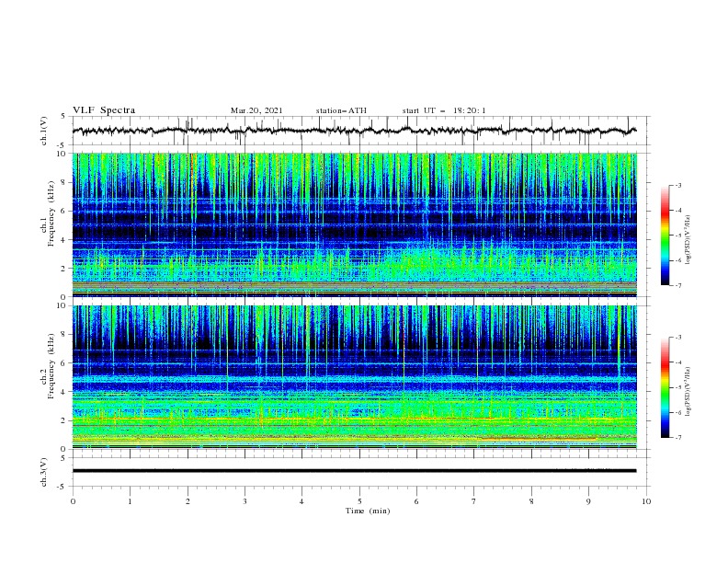Click the ch.2 spectrogram color scale bar
This screenshot has width=728, height=563.
click(x=665, y=387)
